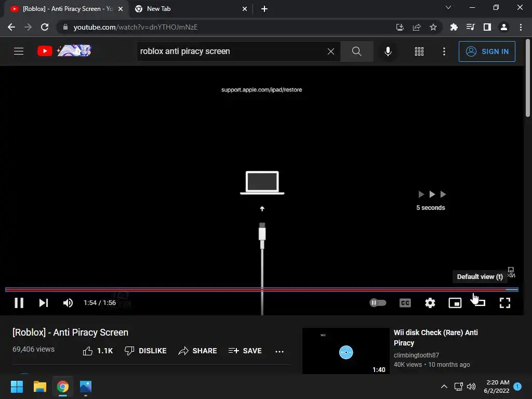Switch to miniplayer mode
This screenshot has height=399, width=532.
point(455,303)
